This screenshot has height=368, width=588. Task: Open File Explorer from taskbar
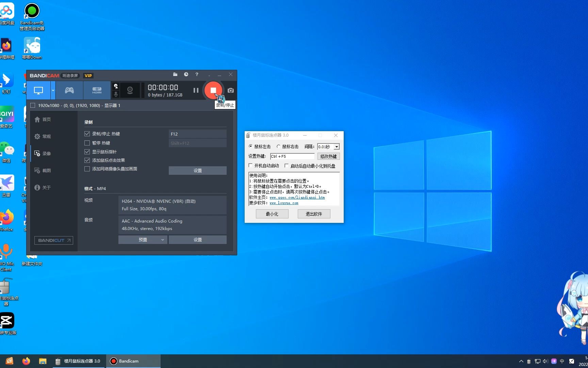click(x=43, y=361)
